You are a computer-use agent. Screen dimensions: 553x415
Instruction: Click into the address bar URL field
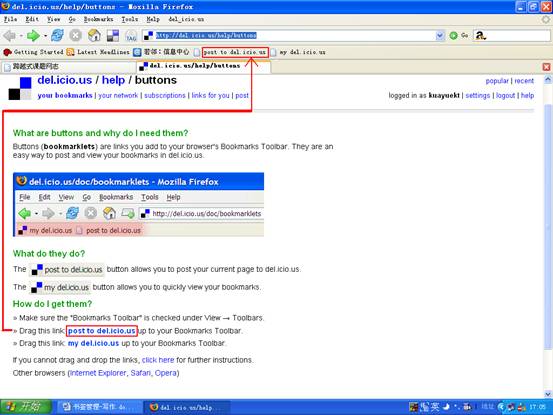click(x=294, y=35)
